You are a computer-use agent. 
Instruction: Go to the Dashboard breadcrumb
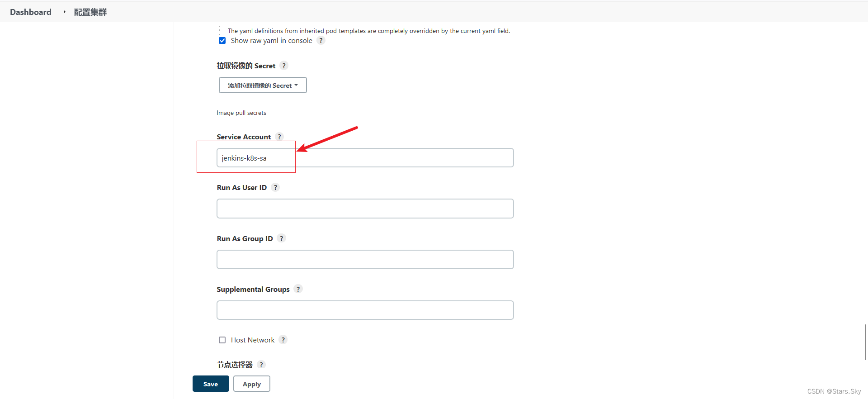click(x=30, y=12)
